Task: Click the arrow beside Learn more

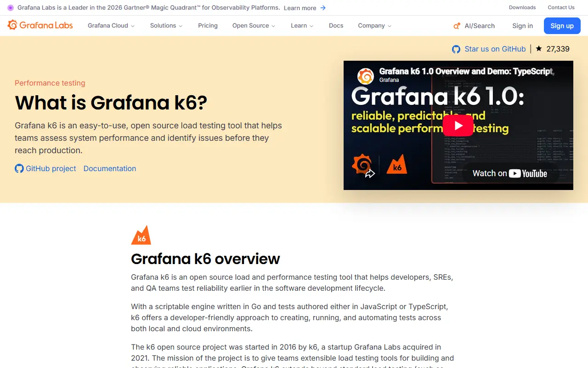Action: 323,8
